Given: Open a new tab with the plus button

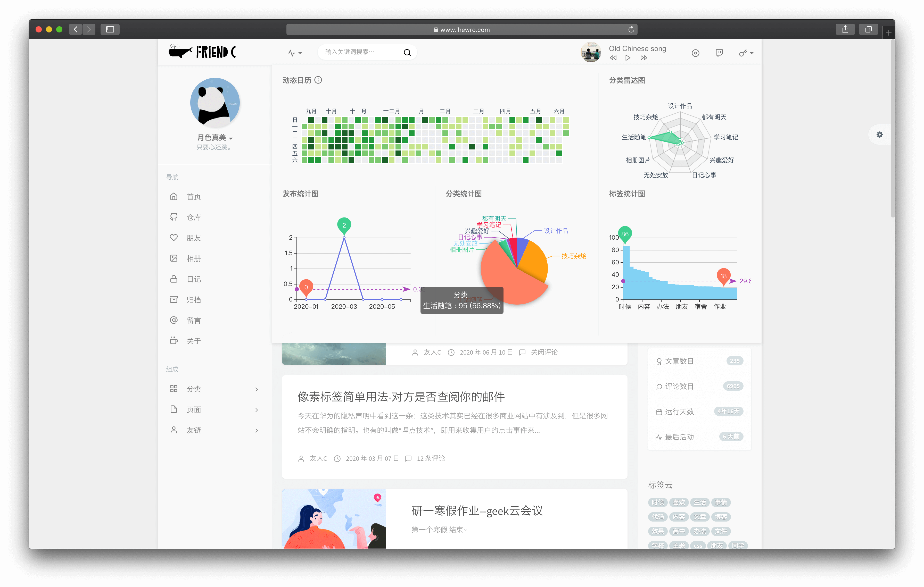Looking at the screenshot, I should point(888,33).
